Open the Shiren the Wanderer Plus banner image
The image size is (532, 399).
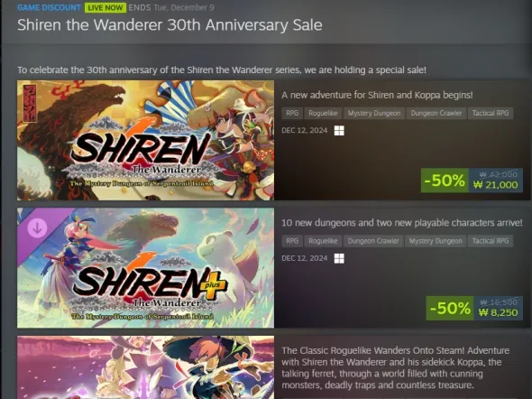[x=145, y=268]
